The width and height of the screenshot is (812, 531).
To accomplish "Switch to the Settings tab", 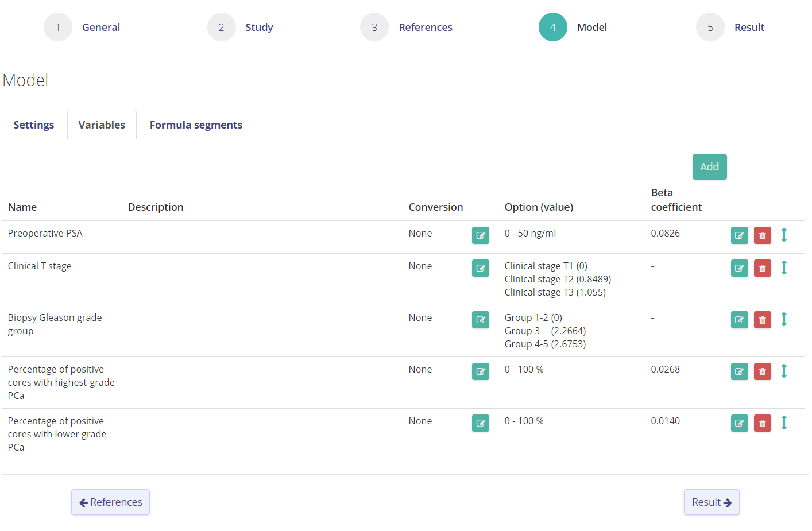I will click(34, 125).
